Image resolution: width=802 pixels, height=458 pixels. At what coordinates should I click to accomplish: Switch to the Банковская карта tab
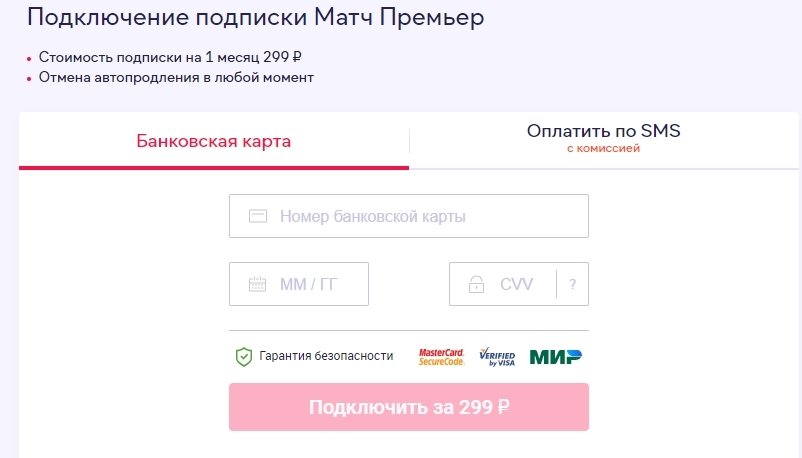tap(214, 141)
